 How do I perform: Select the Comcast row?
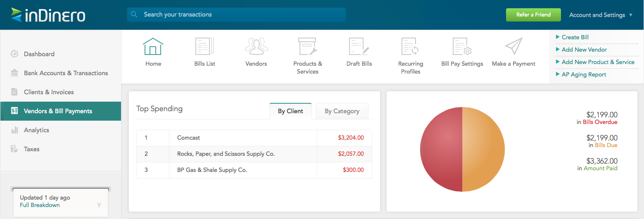254,138
